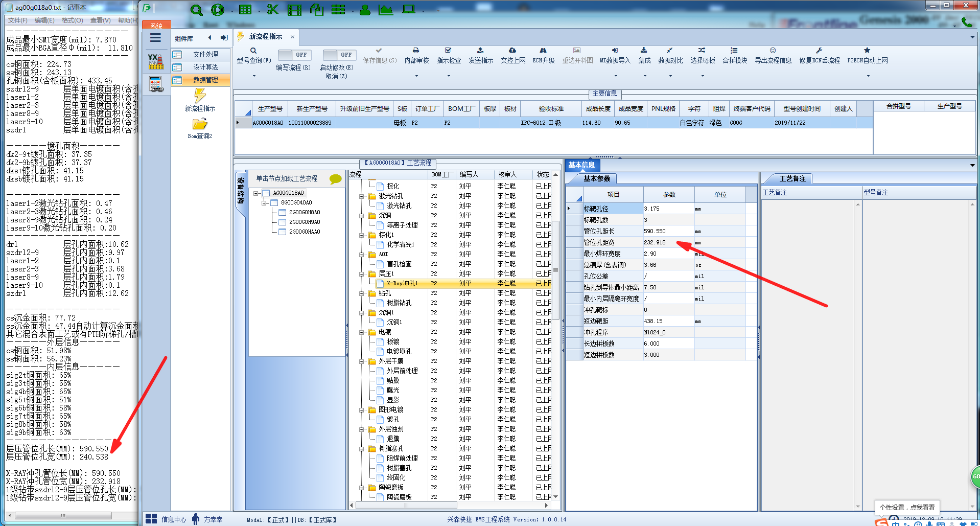
Task: Click the green area chart icon
Action: tap(386, 10)
